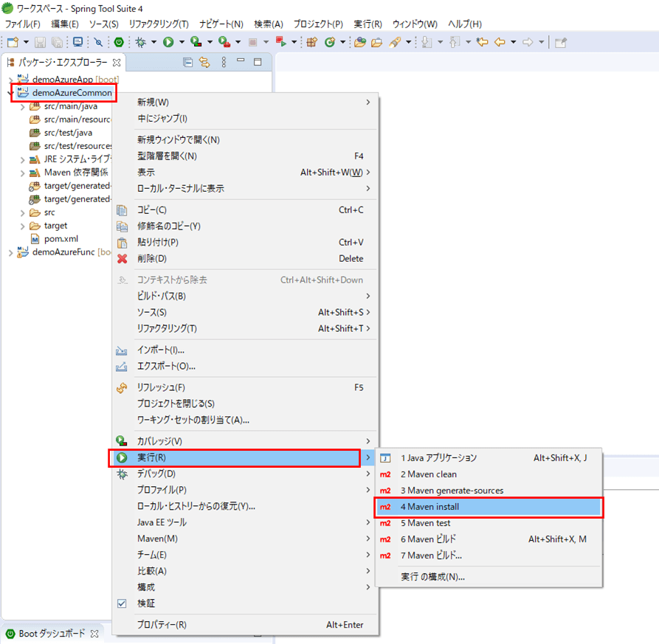Choose 2 Maven clean in run submenu

428,474
